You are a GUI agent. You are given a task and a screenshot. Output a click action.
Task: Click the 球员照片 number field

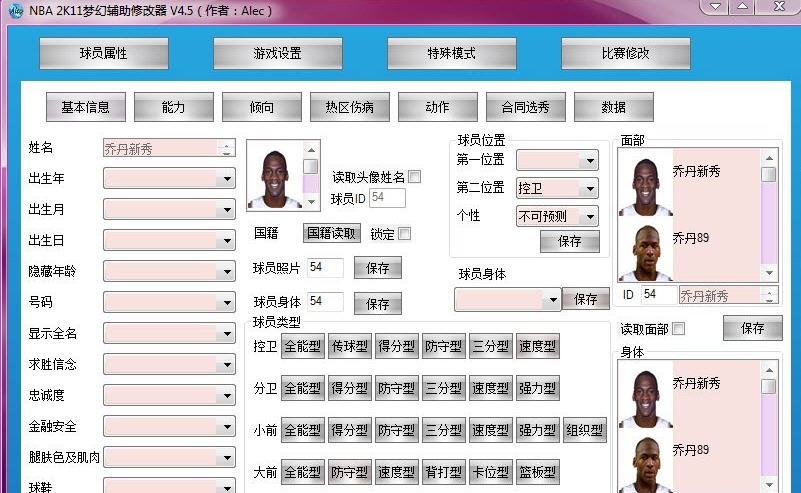(x=325, y=268)
